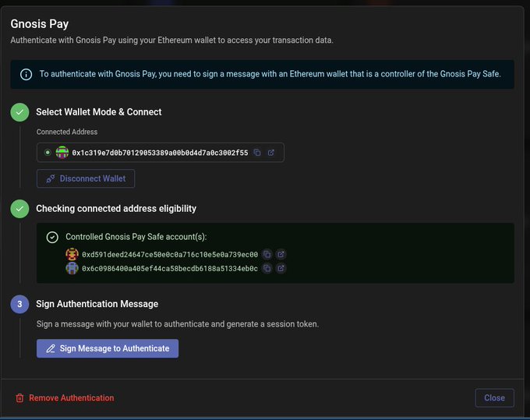
Task: Close the Gnosis Pay dialog
Action: point(494,398)
